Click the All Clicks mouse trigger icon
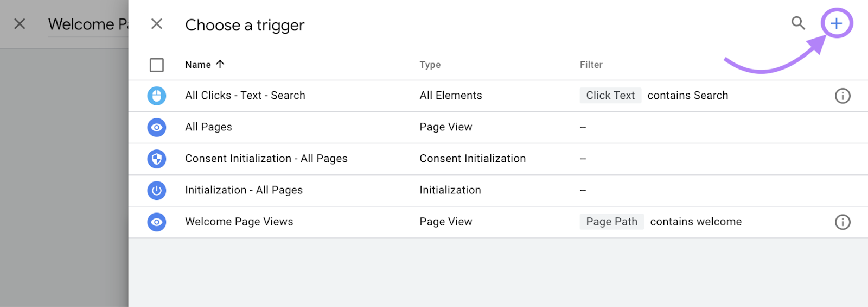 point(157,96)
